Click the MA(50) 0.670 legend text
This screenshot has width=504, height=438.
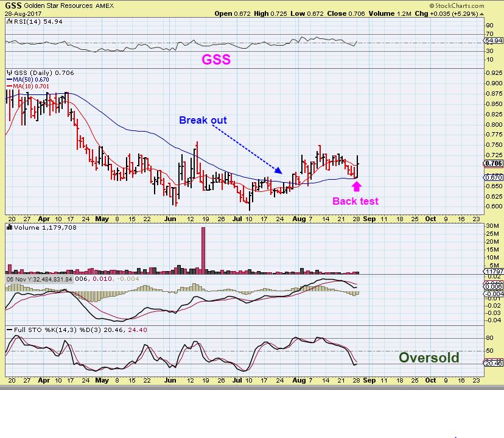pos(31,79)
